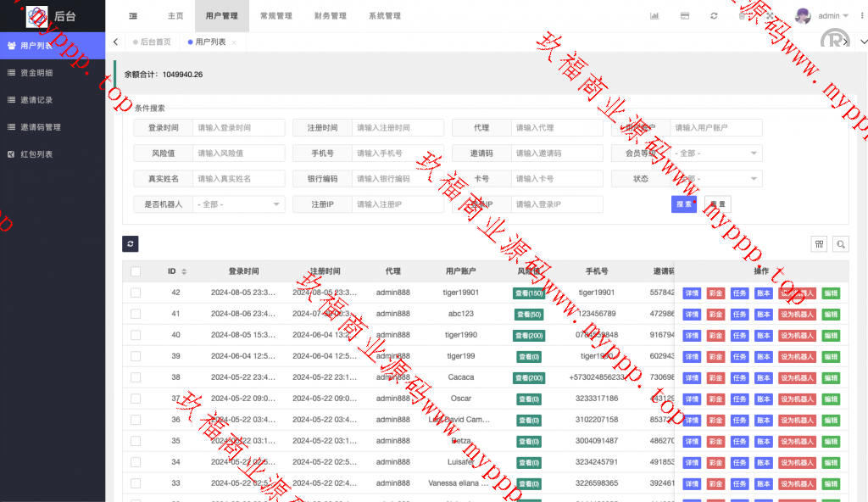This screenshot has width=868, height=502.
Task: Sort table by the ID column arrows
Action: point(184,271)
